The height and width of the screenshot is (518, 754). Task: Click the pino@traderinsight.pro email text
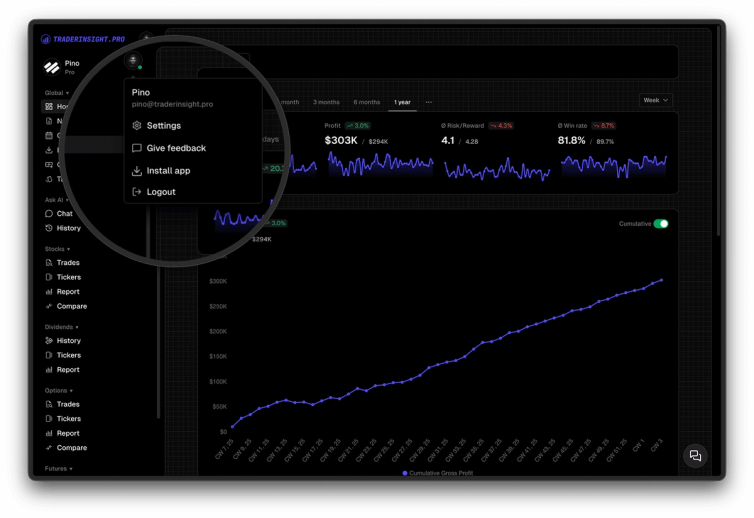coord(172,104)
